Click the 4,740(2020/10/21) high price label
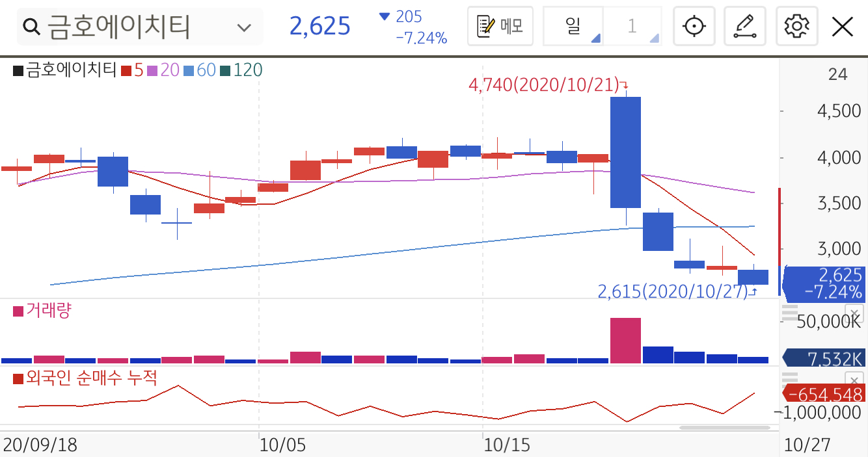Image resolution: width=868 pixels, height=457 pixels. click(x=545, y=85)
